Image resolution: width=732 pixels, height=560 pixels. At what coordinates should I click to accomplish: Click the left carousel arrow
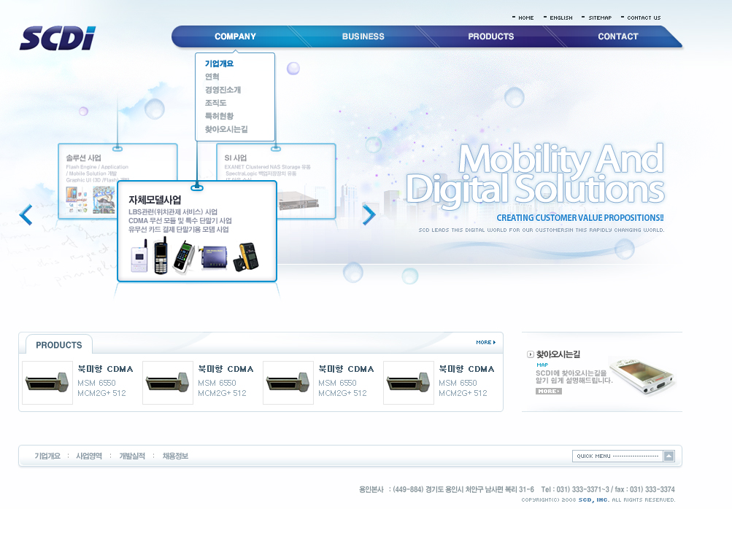pyautogui.click(x=26, y=215)
